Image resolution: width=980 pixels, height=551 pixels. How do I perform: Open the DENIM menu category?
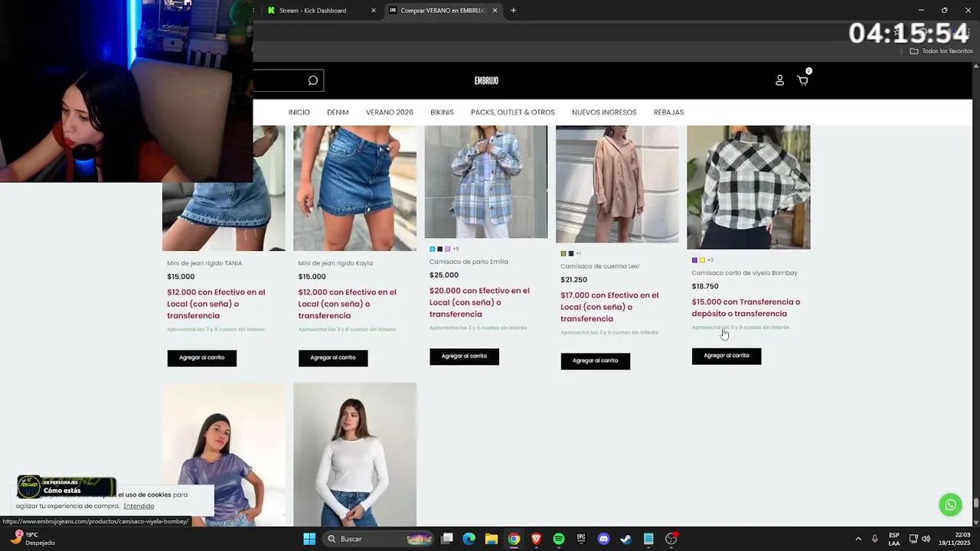pyautogui.click(x=338, y=112)
